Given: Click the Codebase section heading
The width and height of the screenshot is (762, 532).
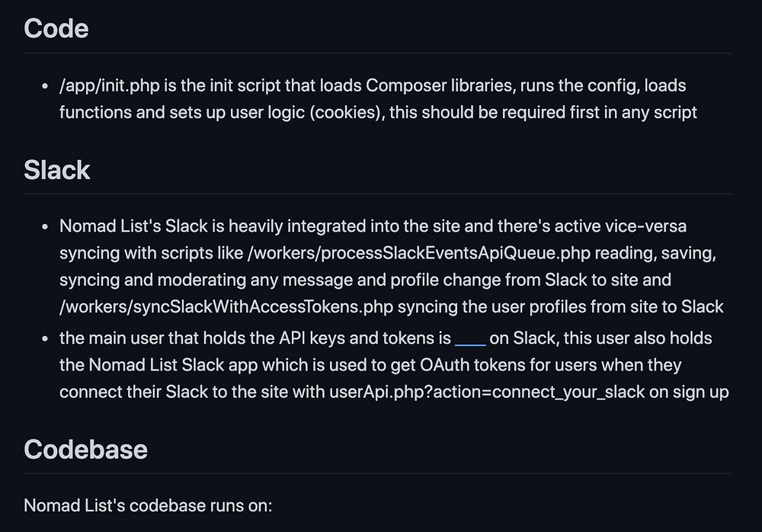Looking at the screenshot, I should click(x=85, y=449).
